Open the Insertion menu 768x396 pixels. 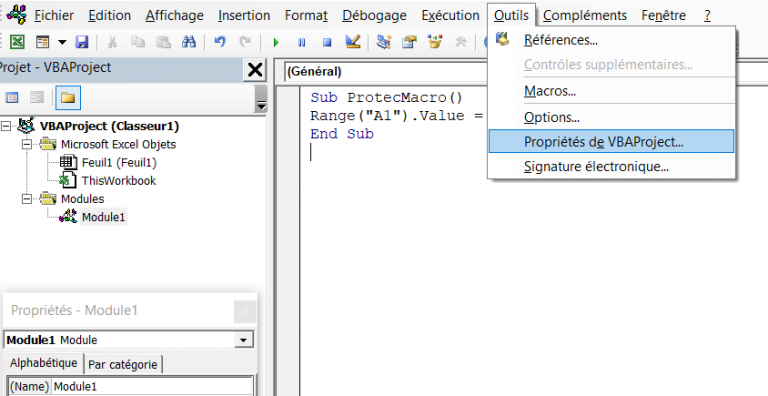click(244, 16)
